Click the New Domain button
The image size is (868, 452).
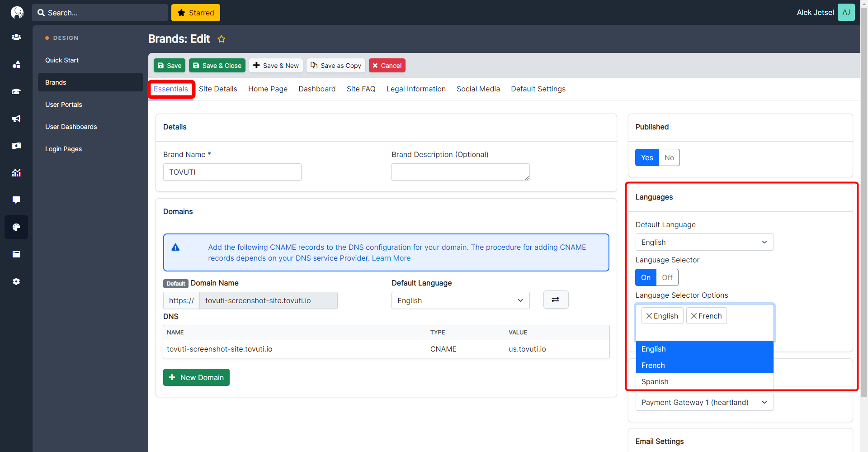196,377
